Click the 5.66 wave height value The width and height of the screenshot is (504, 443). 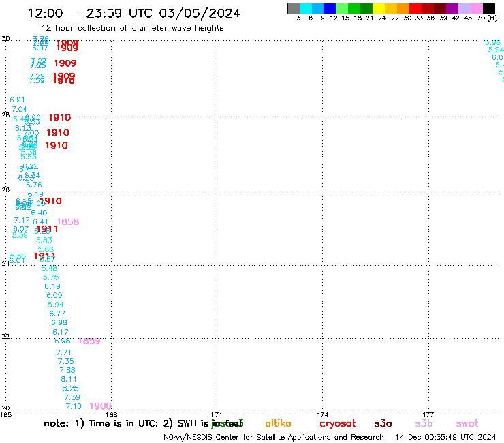[46, 249]
